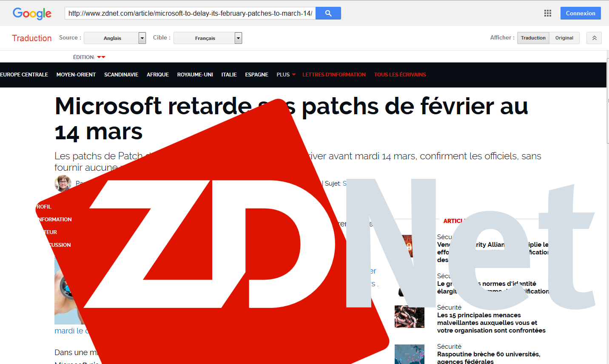
Task: Open LETTRES D'INFORMATION link
Action: 334,75
